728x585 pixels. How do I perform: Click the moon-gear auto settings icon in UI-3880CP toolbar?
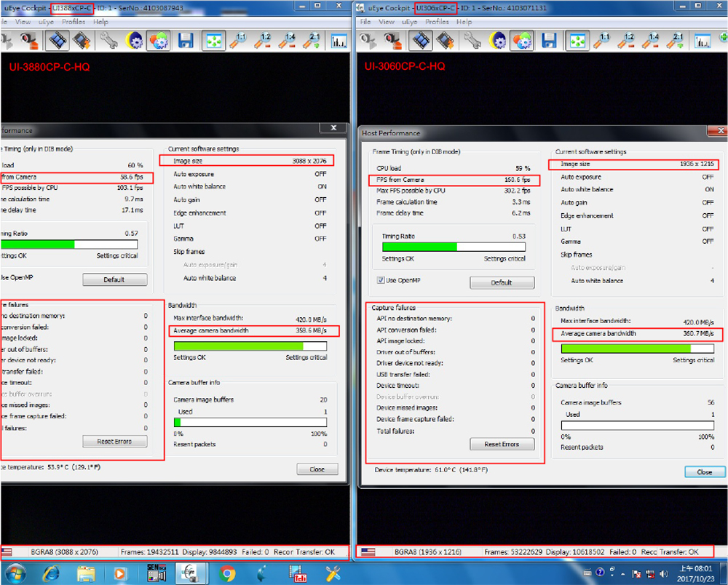[x=134, y=41]
